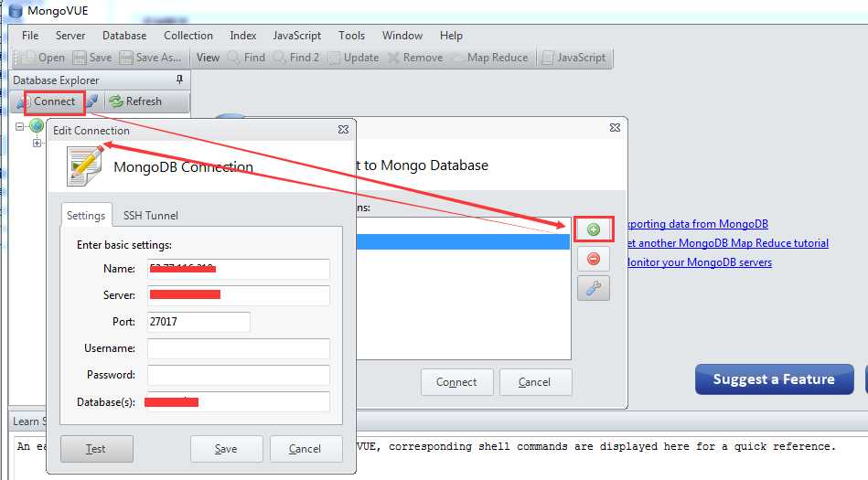The width and height of the screenshot is (868, 480).
Task: Close the Edit Connection dialog
Action: pyautogui.click(x=343, y=129)
